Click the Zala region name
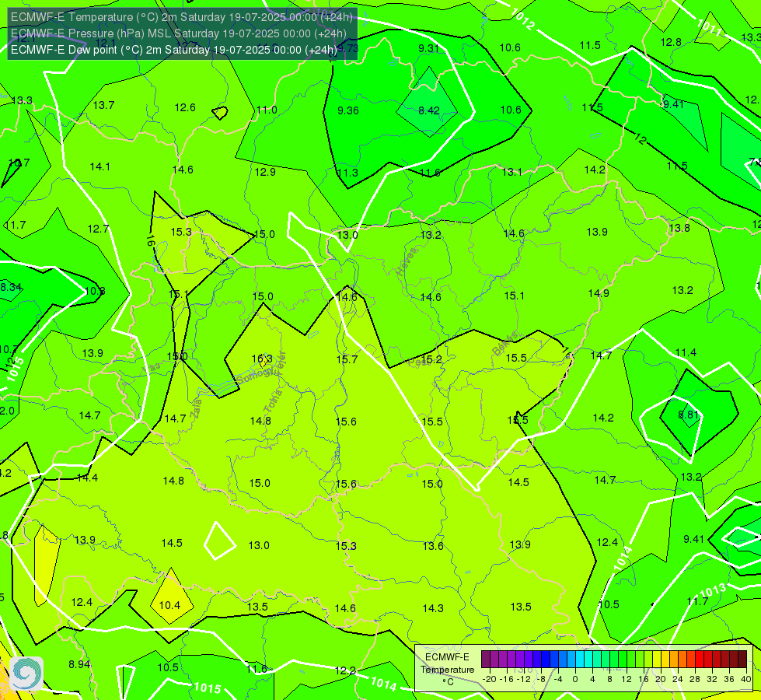The height and width of the screenshot is (700, 761). tap(196, 408)
